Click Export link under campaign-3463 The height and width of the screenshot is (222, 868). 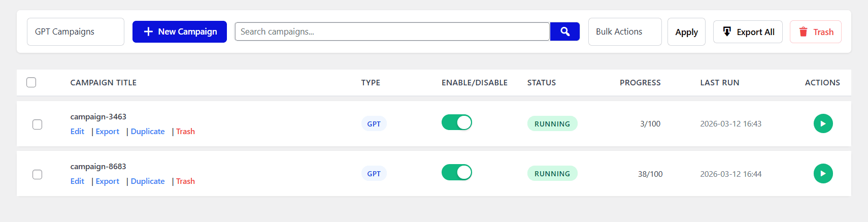(x=107, y=132)
